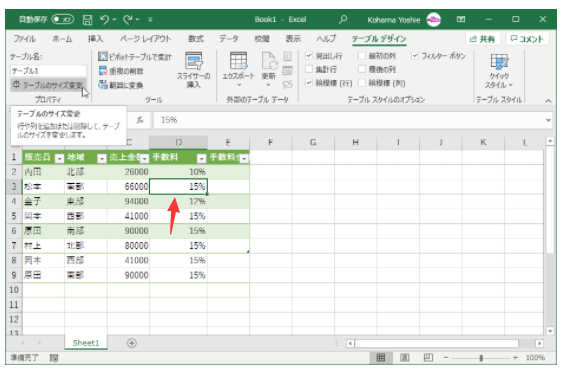Click the 共有 share button
Viewport: 562px width, 369px height.
(482, 39)
